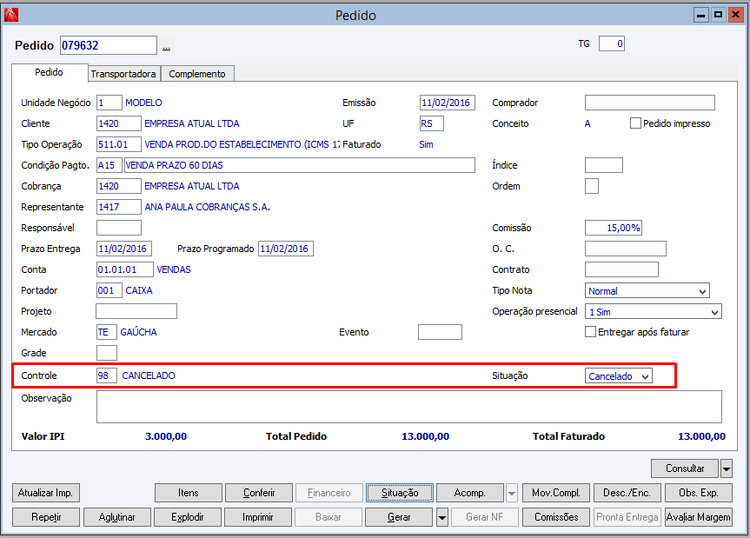Click the Explodir button
Image resolution: width=750 pixels, height=538 pixels.
point(188,517)
